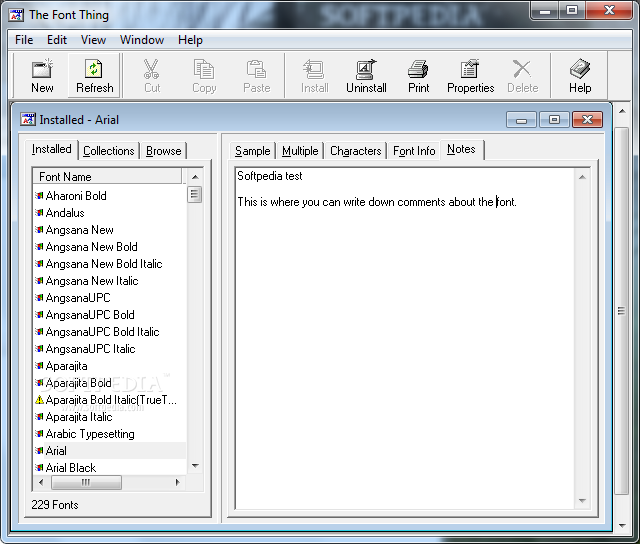Show the Characters tab

pos(356,151)
